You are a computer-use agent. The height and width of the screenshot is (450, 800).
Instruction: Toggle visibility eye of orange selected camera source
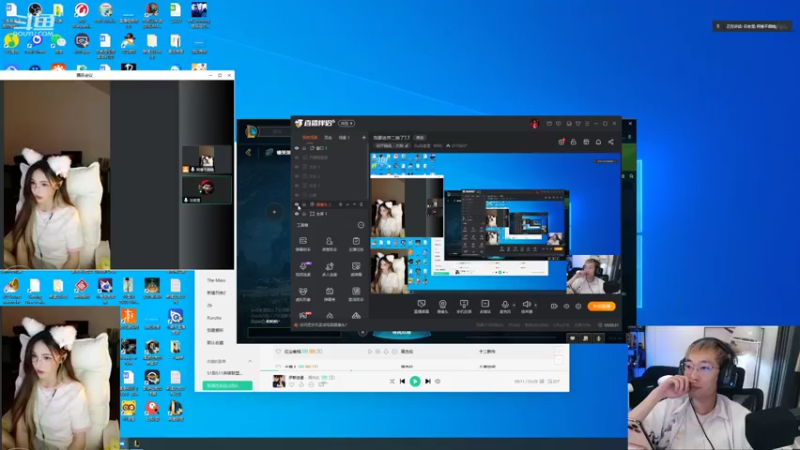[296, 204]
